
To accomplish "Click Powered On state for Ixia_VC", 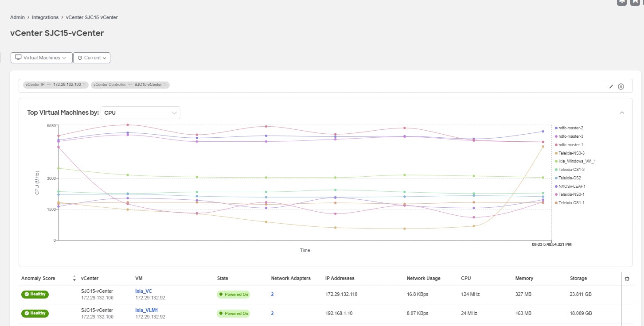I will point(233,295).
